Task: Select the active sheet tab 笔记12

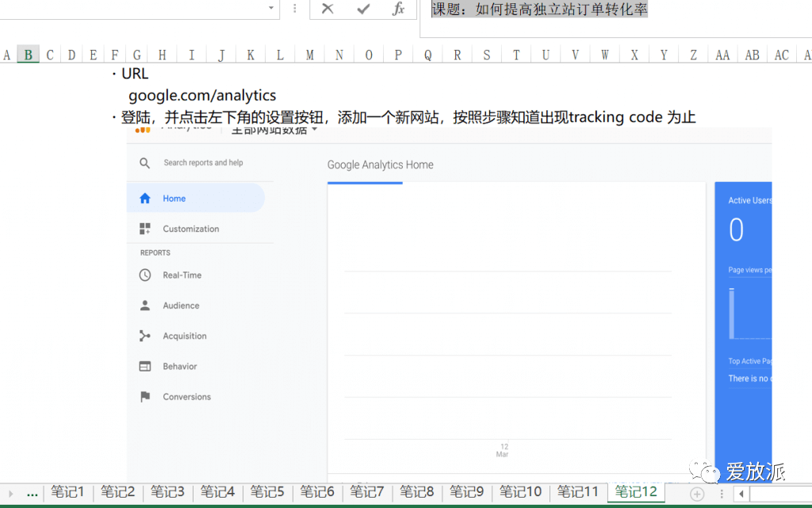Action: (x=636, y=491)
